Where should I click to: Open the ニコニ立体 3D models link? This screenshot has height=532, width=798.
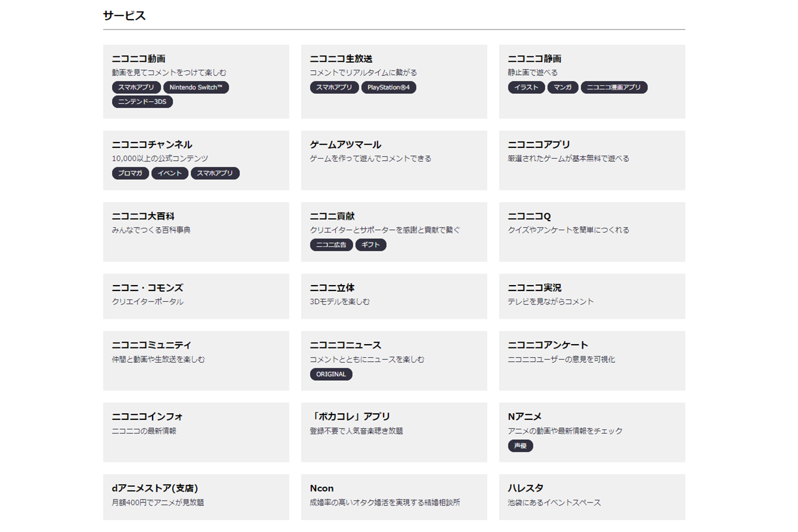click(332, 288)
